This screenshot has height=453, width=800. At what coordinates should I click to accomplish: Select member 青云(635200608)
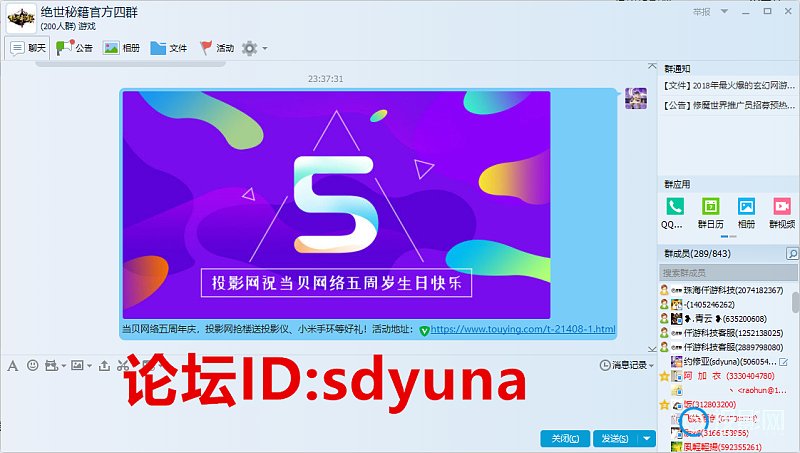pyautogui.click(x=725, y=319)
